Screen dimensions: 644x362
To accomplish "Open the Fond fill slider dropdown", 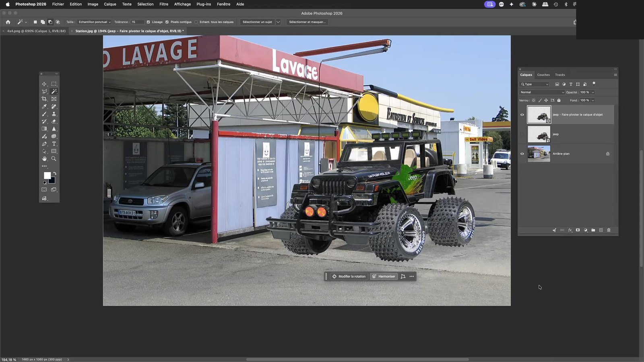I will (x=593, y=100).
